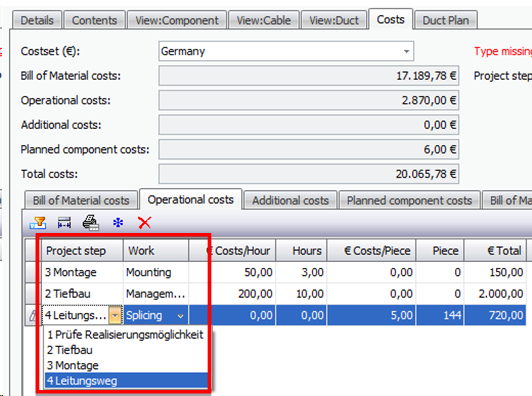Click the 200,00 costs per hour cell
Image resolution: width=532 pixels, height=396 pixels.
tap(232, 294)
